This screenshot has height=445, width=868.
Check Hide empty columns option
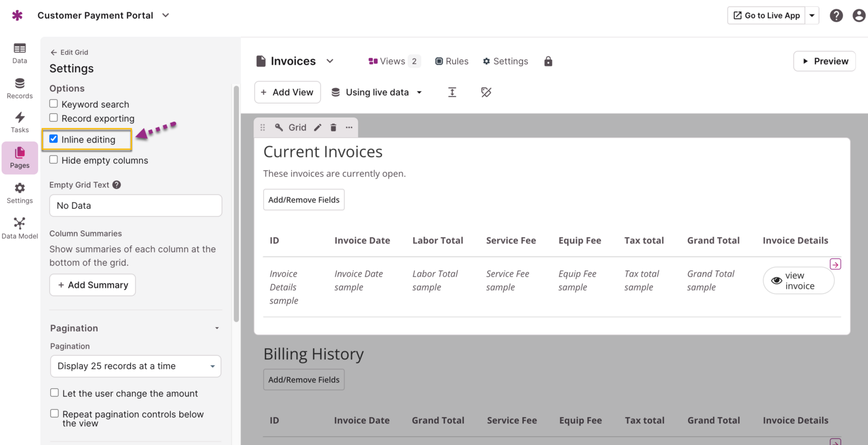point(54,160)
